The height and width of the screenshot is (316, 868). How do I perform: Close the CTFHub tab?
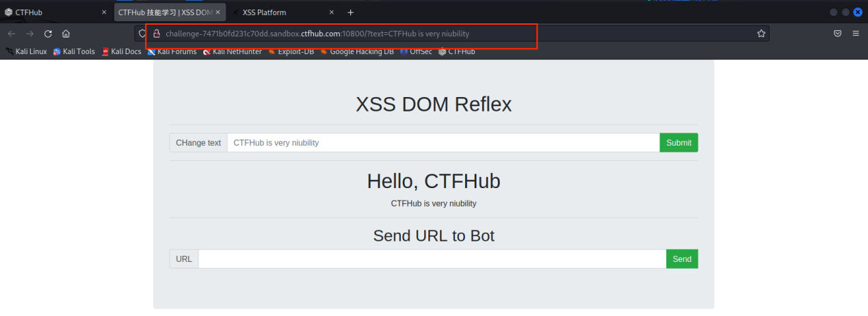(104, 12)
